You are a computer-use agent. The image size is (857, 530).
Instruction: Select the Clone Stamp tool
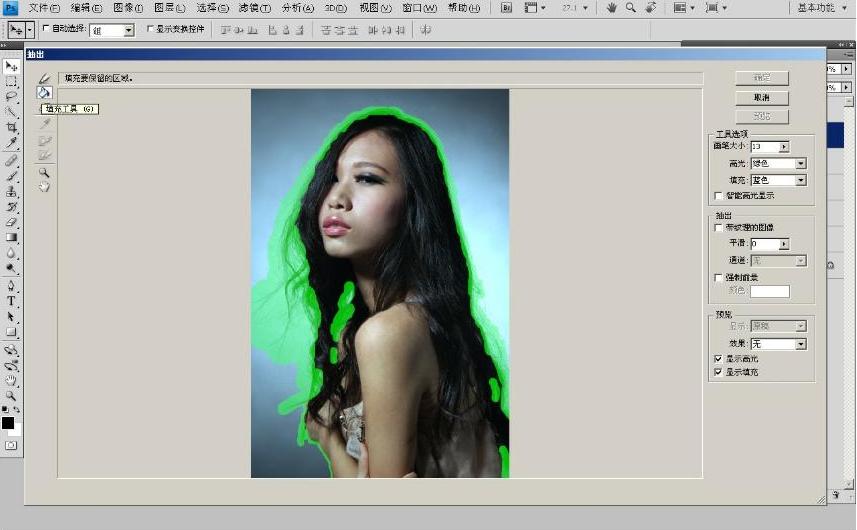point(11,192)
